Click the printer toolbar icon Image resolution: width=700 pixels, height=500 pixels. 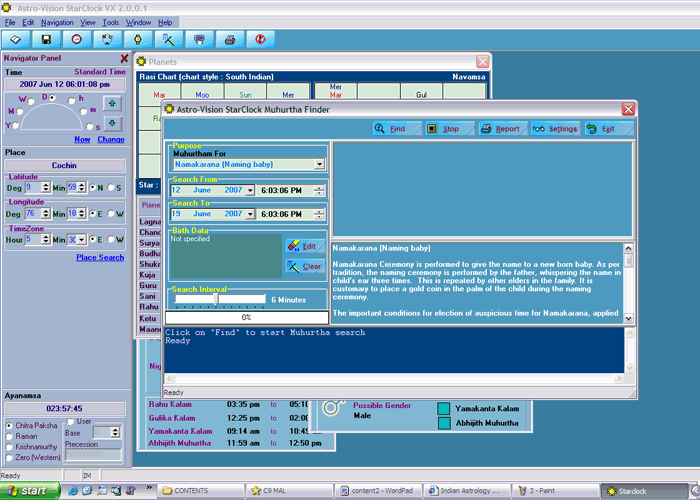click(x=230, y=40)
